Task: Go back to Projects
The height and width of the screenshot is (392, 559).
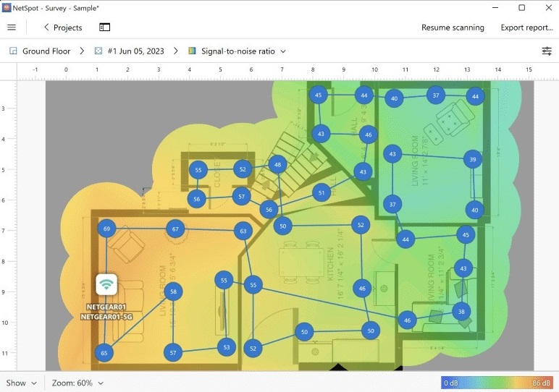Action: tap(62, 27)
